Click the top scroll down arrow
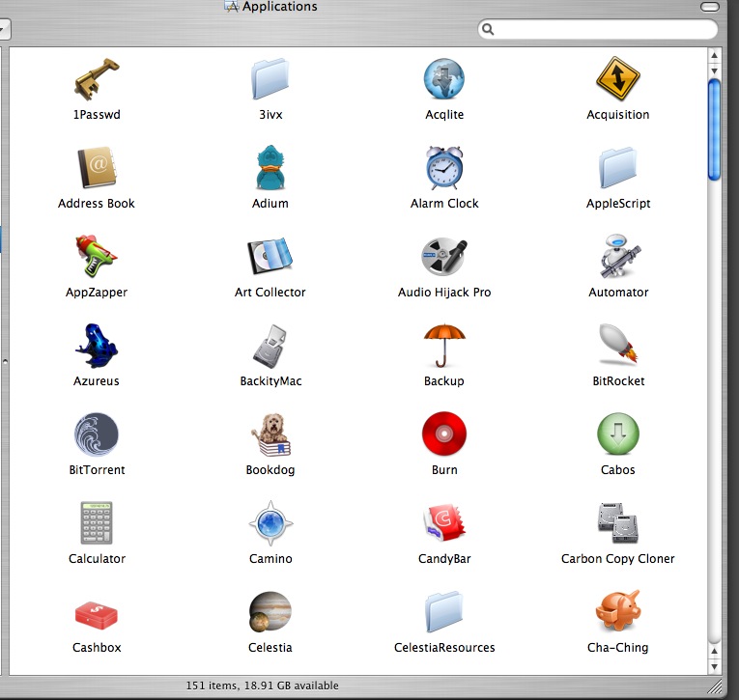 pyautogui.click(x=715, y=70)
